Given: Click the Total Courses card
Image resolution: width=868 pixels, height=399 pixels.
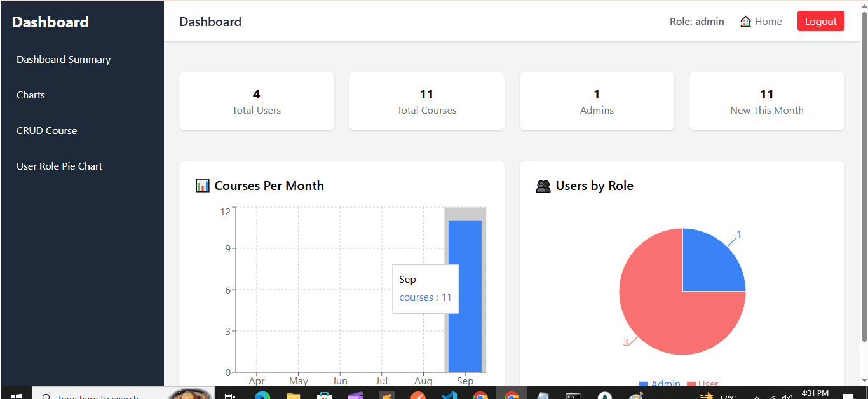Looking at the screenshot, I should tap(427, 101).
